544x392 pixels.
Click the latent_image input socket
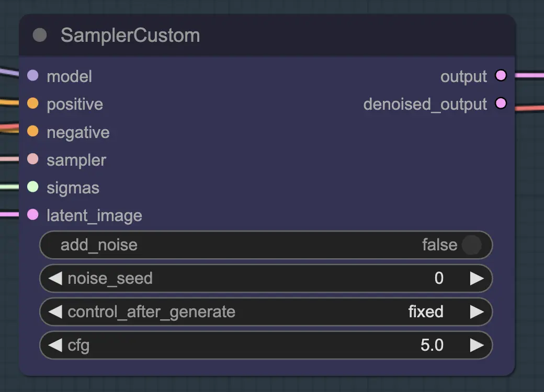(32, 214)
